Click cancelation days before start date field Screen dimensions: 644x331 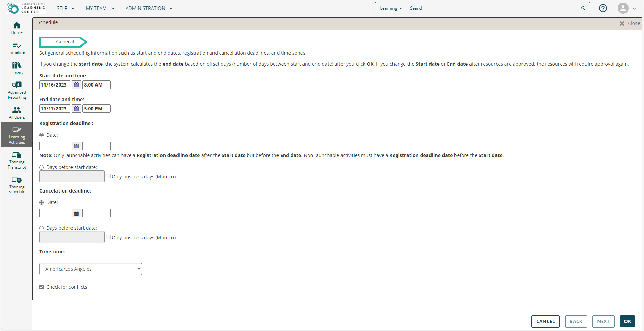point(72,237)
